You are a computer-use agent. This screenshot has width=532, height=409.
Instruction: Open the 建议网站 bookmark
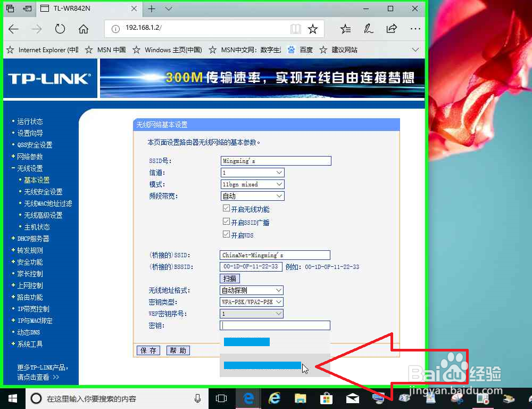click(x=338, y=50)
